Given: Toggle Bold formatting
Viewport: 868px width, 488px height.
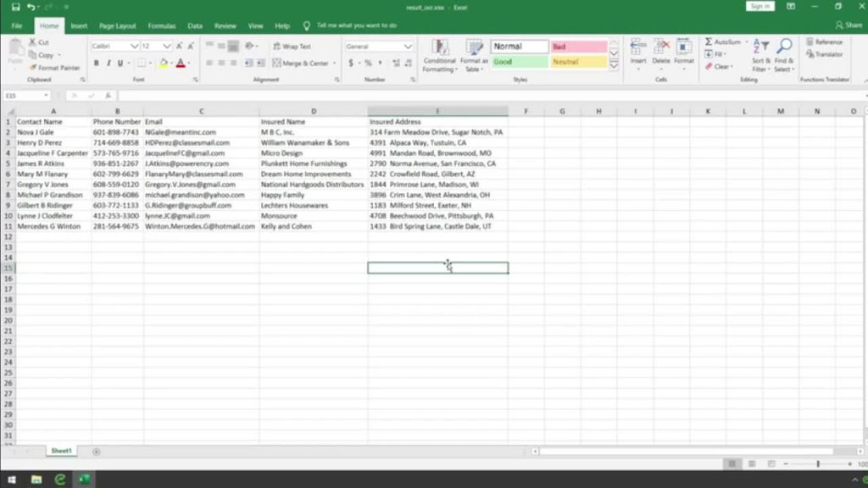Looking at the screenshot, I should (97, 63).
